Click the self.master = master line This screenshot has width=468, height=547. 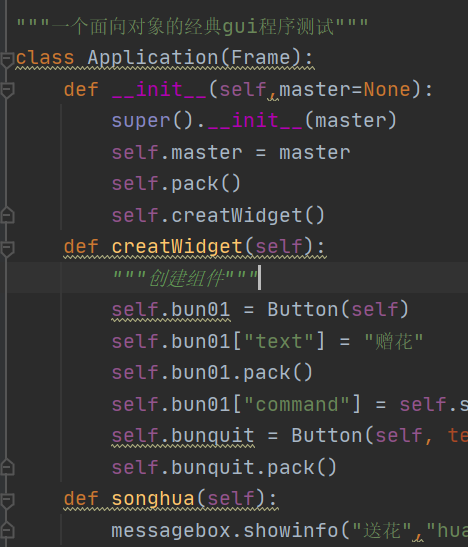pyautogui.click(x=231, y=153)
